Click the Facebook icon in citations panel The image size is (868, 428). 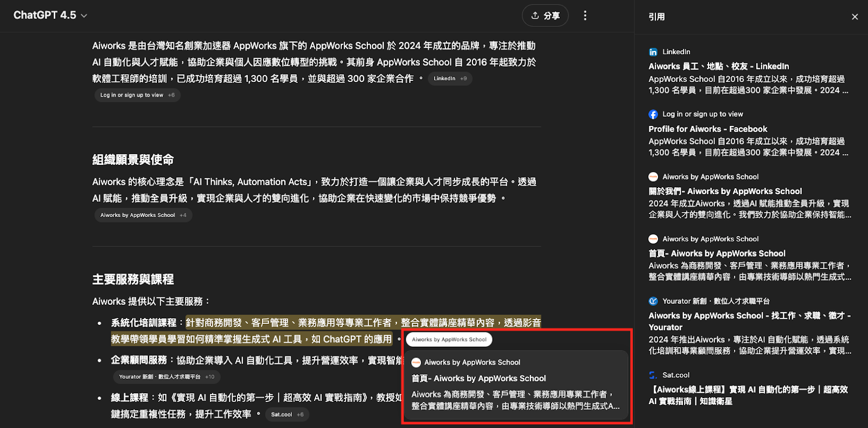(x=653, y=114)
